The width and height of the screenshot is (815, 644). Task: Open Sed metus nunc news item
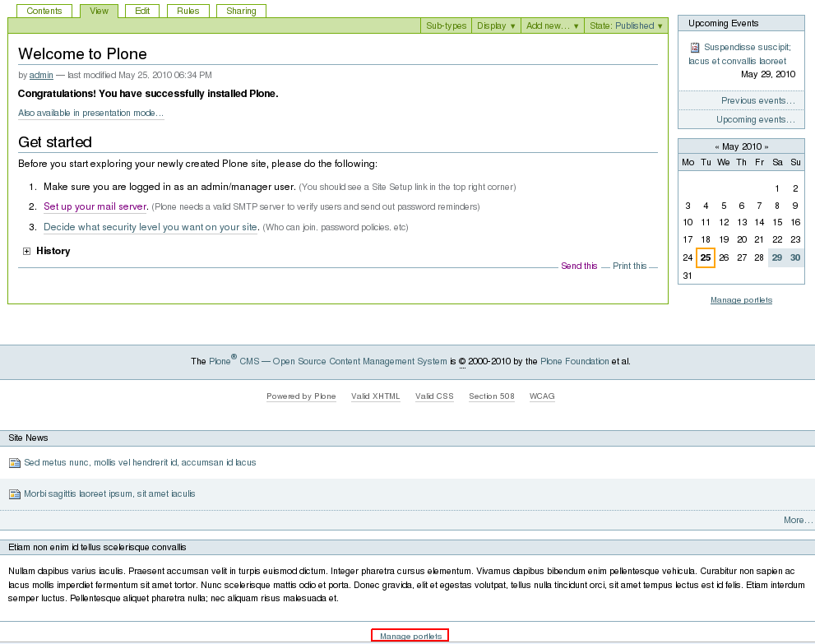(x=140, y=462)
